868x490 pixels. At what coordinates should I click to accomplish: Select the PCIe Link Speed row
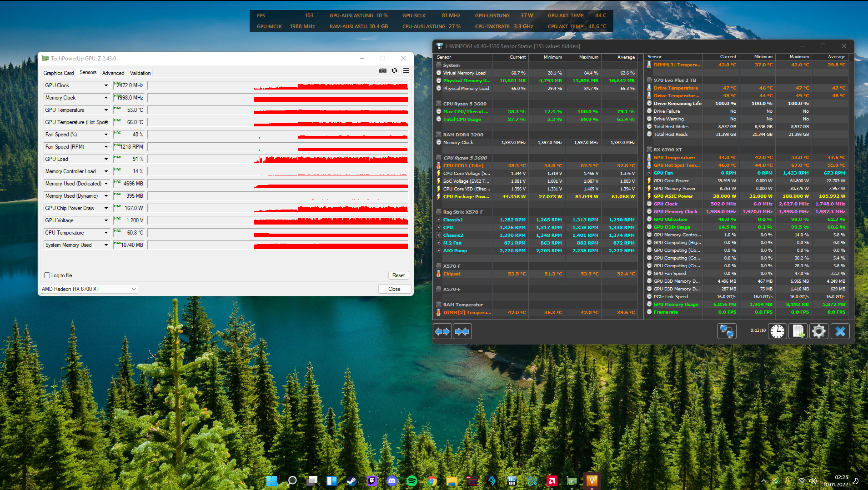click(747, 297)
